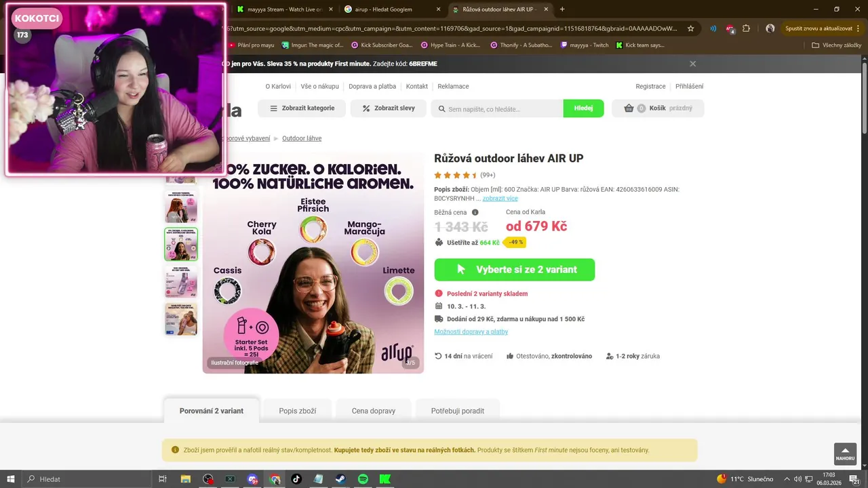Screen dimensions: 868x488
Task: Click the info icon next to Běžná cena
Action: [475, 212]
